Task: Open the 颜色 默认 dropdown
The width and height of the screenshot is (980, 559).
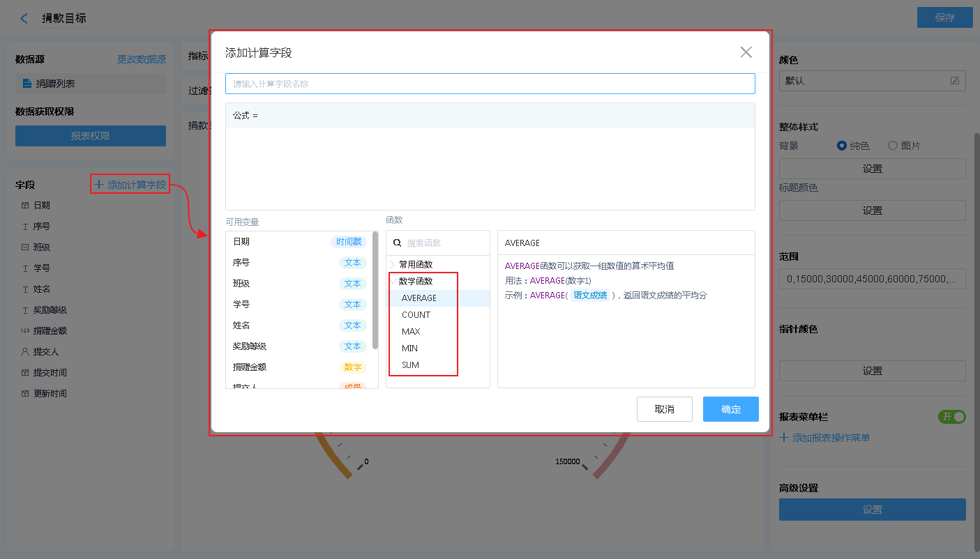Action: [x=865, y=81]
